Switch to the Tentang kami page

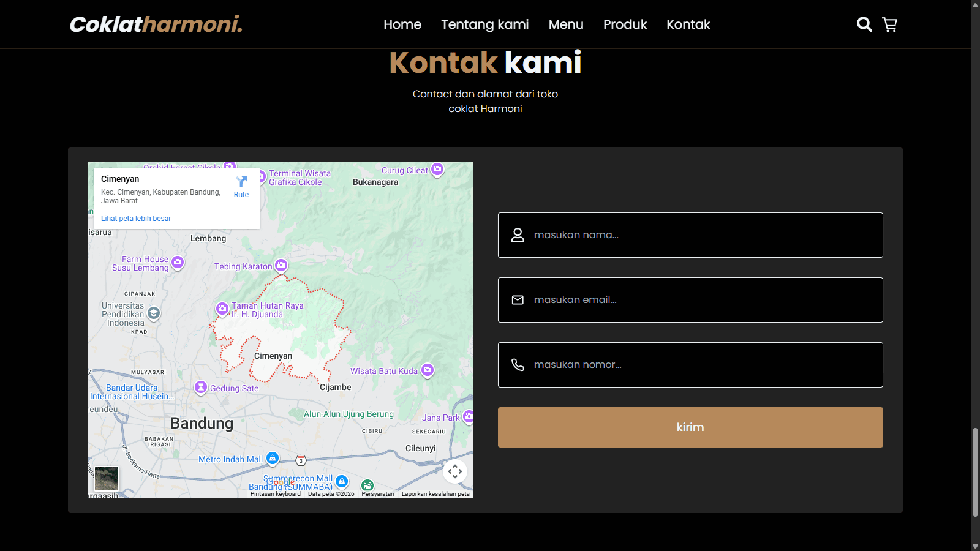click(x=484, y=24)
